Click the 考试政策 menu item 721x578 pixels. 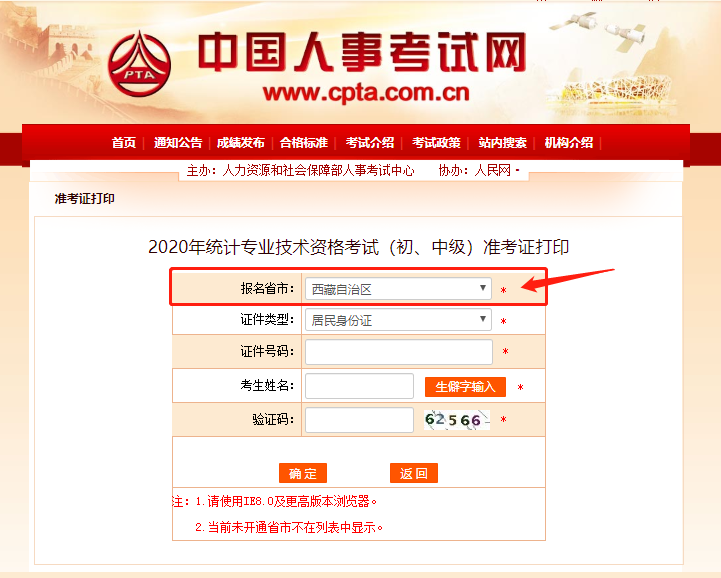click(x=436, y=143)
